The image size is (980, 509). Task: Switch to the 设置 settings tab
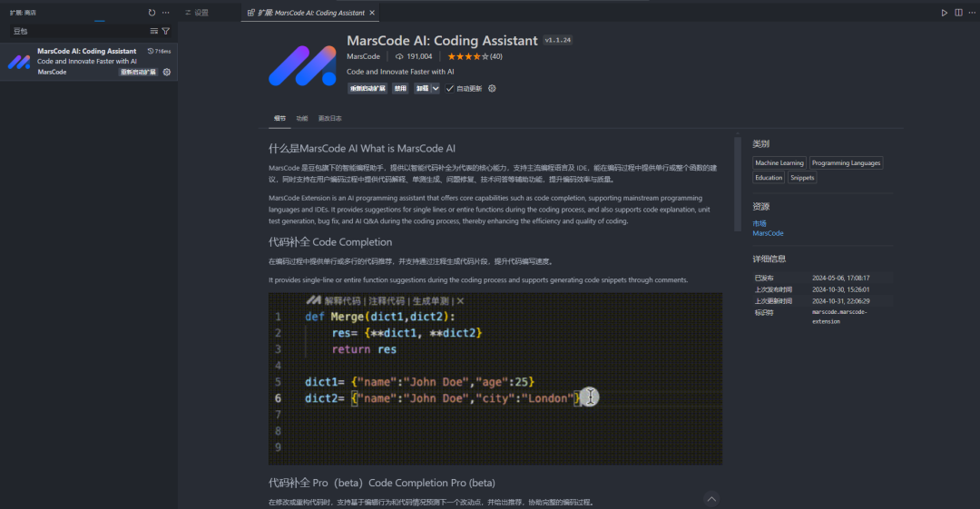pos(201,13)
